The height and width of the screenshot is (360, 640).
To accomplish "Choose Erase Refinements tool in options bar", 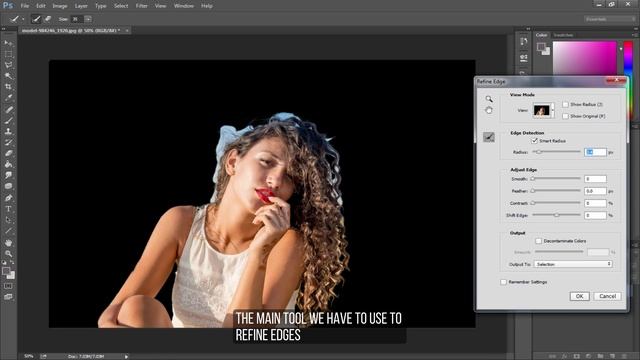I will click(48, 19).
